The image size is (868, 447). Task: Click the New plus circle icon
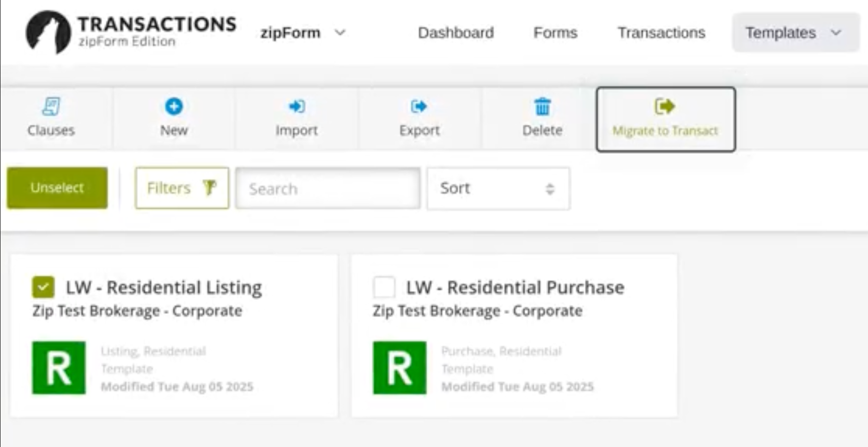point(174,107)
